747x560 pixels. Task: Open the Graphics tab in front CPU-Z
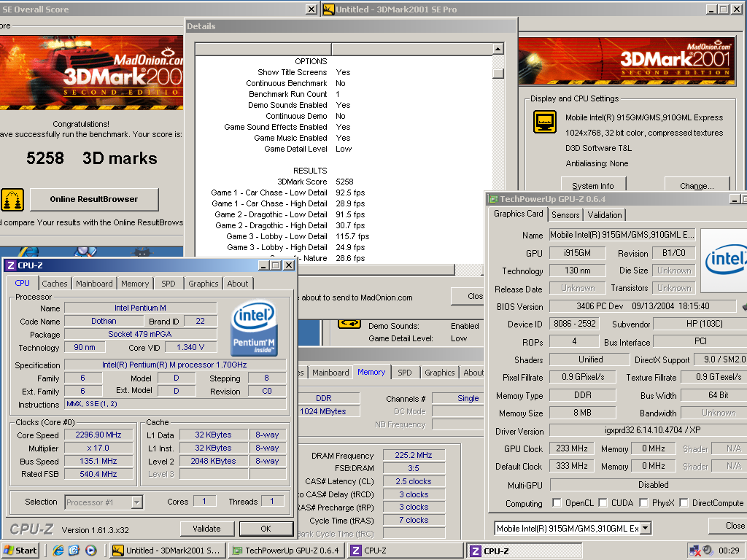click(x=204, y=284)
